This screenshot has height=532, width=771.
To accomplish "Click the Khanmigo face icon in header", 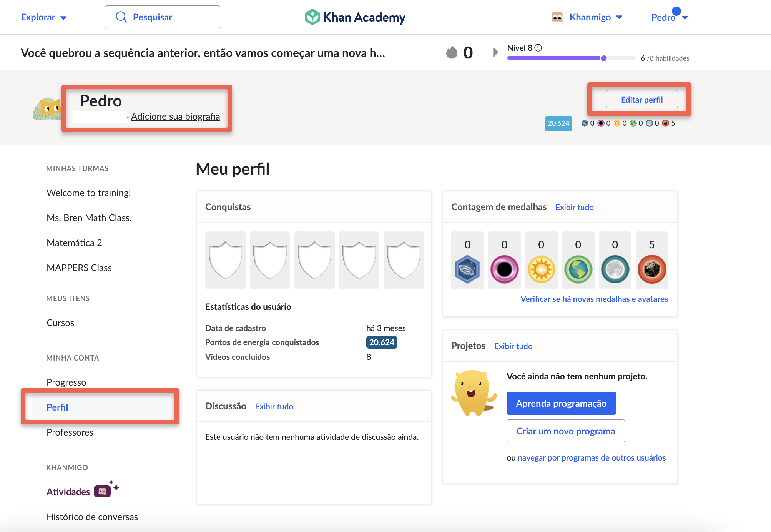I will click(557, 17).
